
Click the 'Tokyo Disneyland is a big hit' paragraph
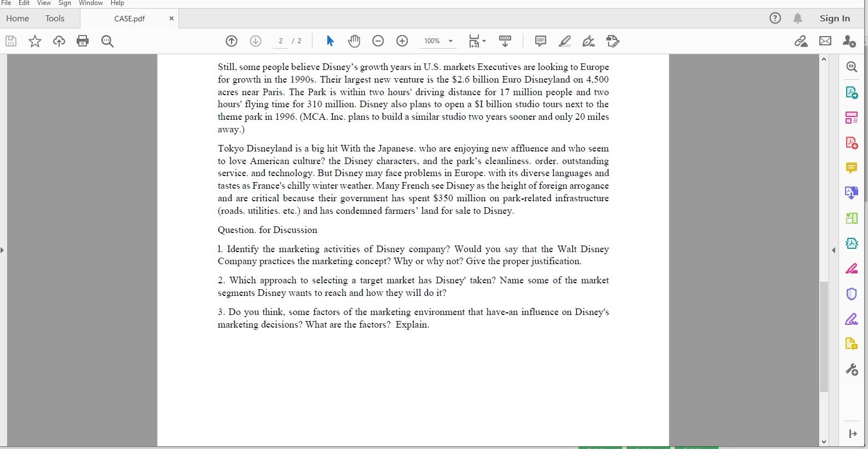[413, 179]
